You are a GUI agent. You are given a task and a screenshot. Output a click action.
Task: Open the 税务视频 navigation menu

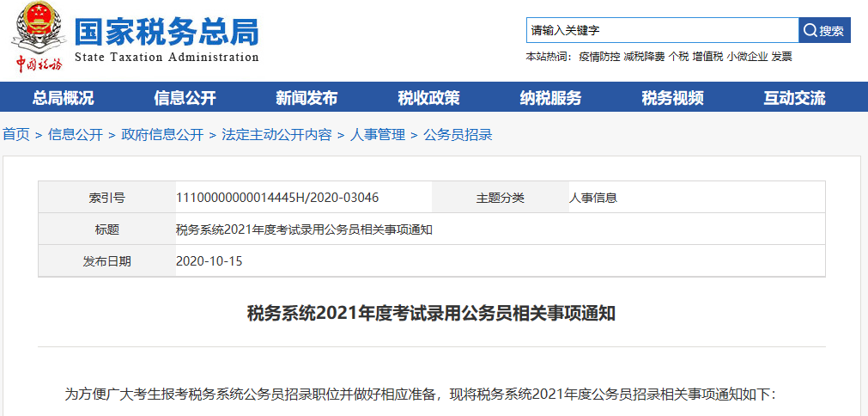click(x=672, y=97)
